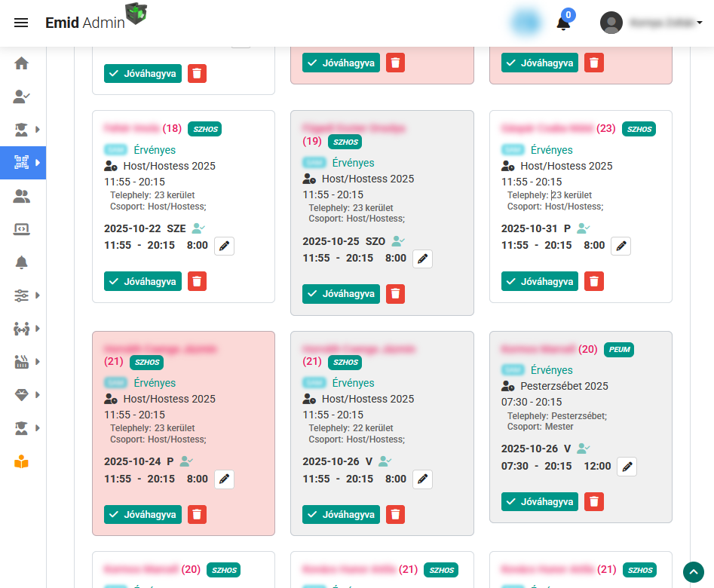Go to Home via sidebar house icon
The height and width of the screenshot is (588, 714).
point(22,63)
